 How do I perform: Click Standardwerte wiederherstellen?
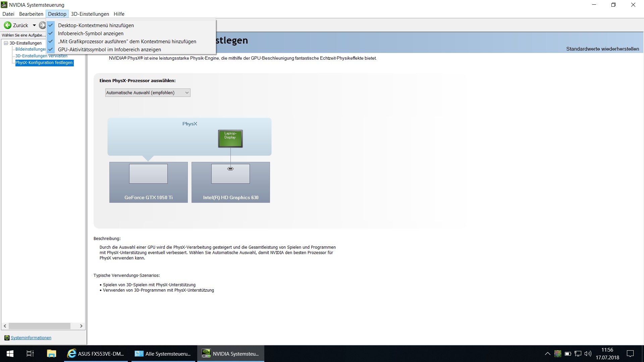tap(602, 49)
